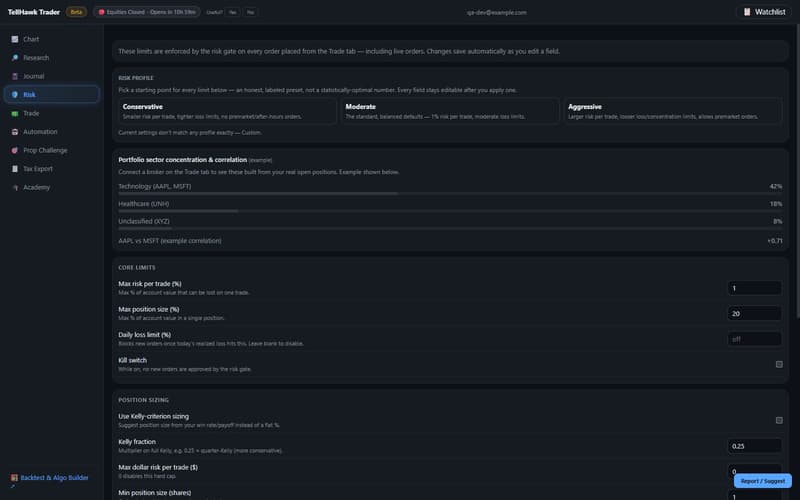Click the POSITION SIZING heading
This screenshot has height=500, width=800.
pos(143,400)
